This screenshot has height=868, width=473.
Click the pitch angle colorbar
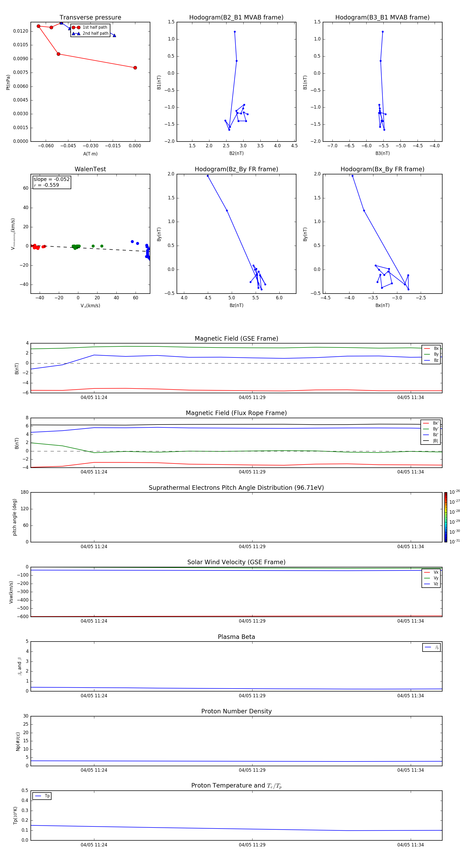[x=446, y=517]
